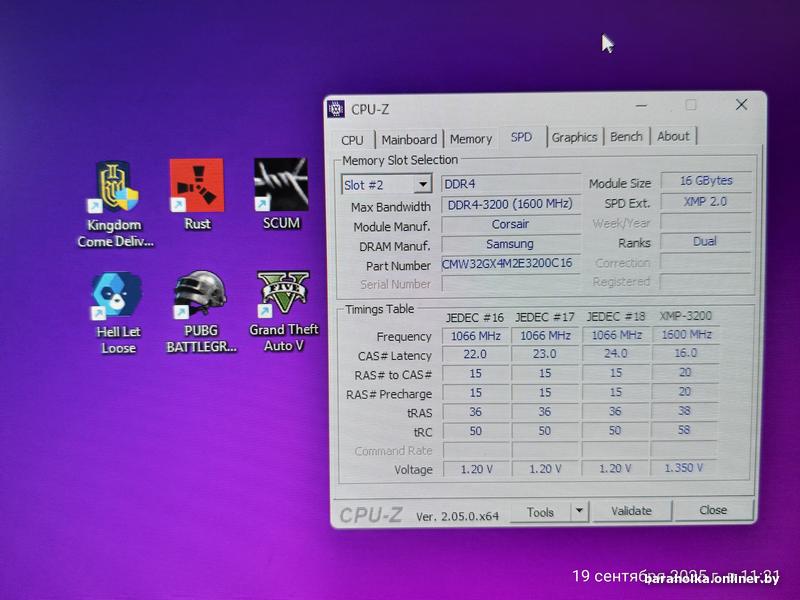Image resolution: width=800 pixels, height=600 pixels.
Task: Open Kingdom Come Deliverance desktop shortcut
Action: tap(114, 190)
